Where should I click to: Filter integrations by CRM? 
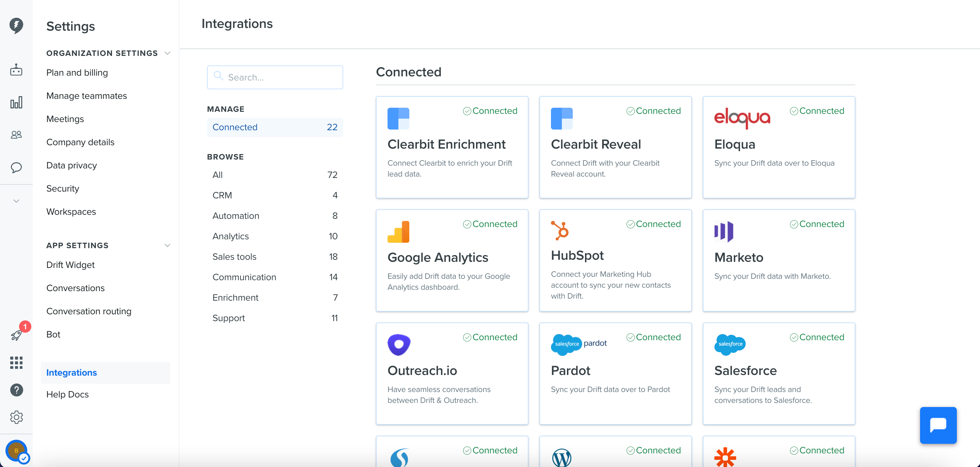[x=275, y=195]
